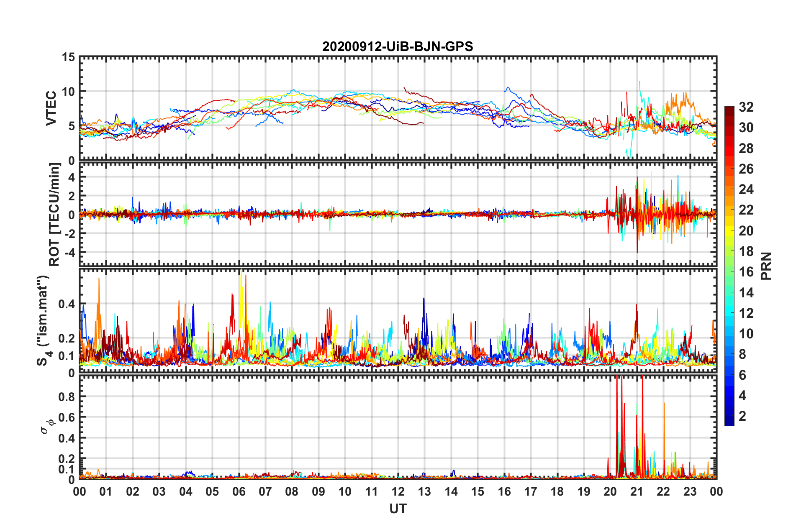This screenshot has width=796, height=532.
Task: Click the colorbar tick label 8
Action: (x=742, y=354)
